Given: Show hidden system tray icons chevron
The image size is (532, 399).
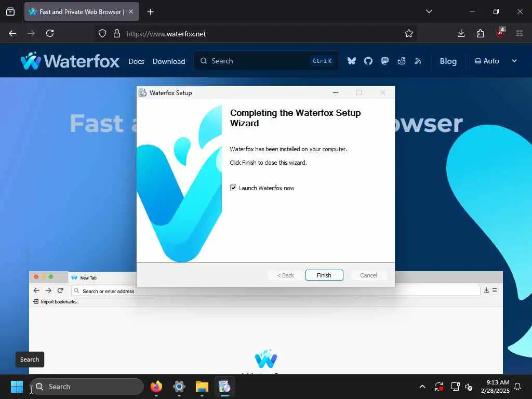Looking at the screenshot, I should click(422, 387).
